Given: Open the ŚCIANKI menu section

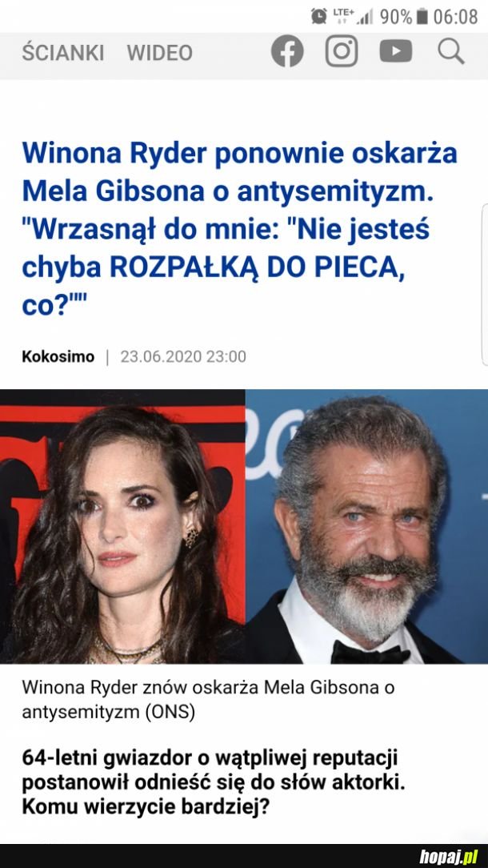Looking at the screenshot, I should [63, 53].
